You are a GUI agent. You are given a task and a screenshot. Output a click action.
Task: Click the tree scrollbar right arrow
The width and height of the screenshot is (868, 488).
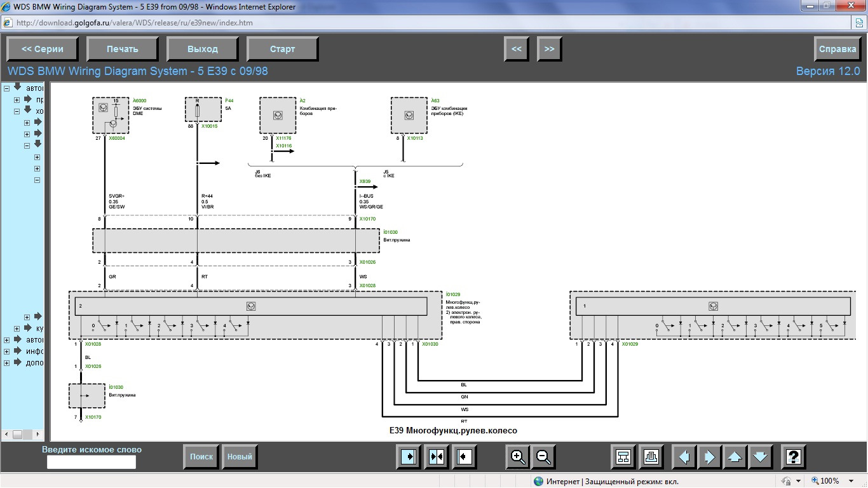(38, 435)
